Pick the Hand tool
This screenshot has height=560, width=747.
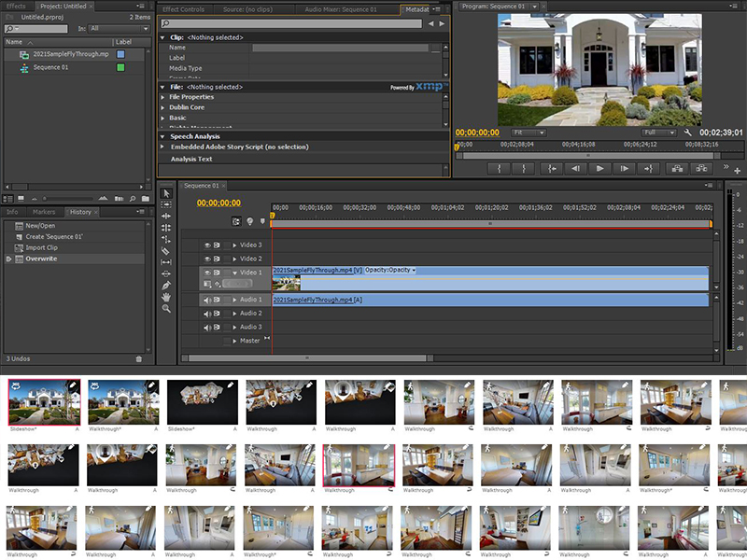(x=166, y=297)
